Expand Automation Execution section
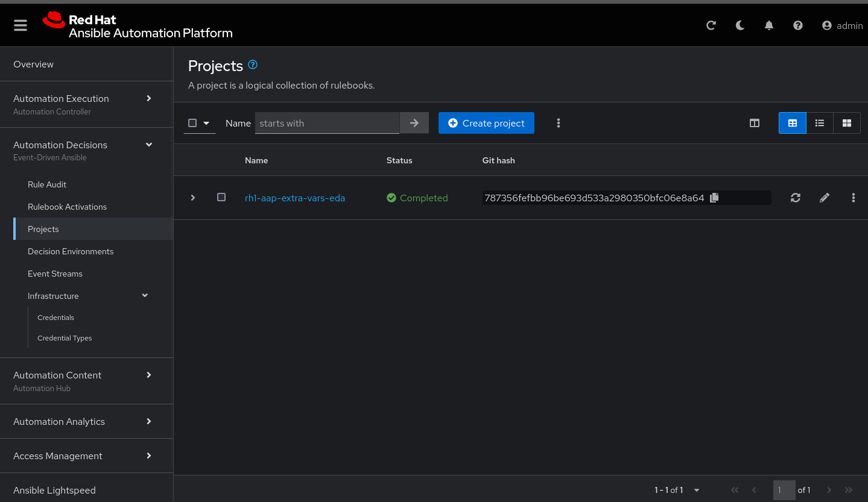 86,104
